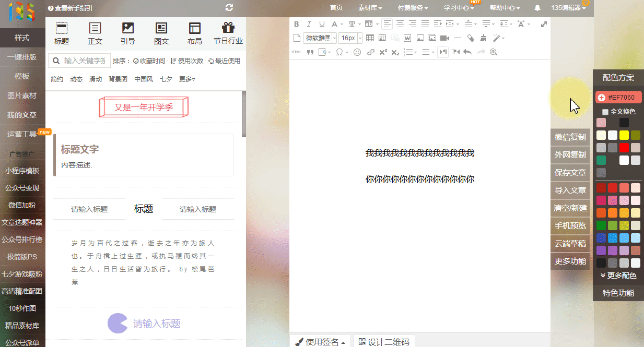644x347 pixels.
Task: Click the undo arrow icon
Action: [x=467, y=52]
